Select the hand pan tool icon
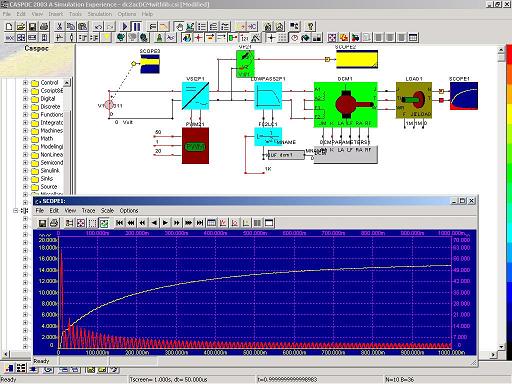 pyautogui.click(x=179, y=26)
